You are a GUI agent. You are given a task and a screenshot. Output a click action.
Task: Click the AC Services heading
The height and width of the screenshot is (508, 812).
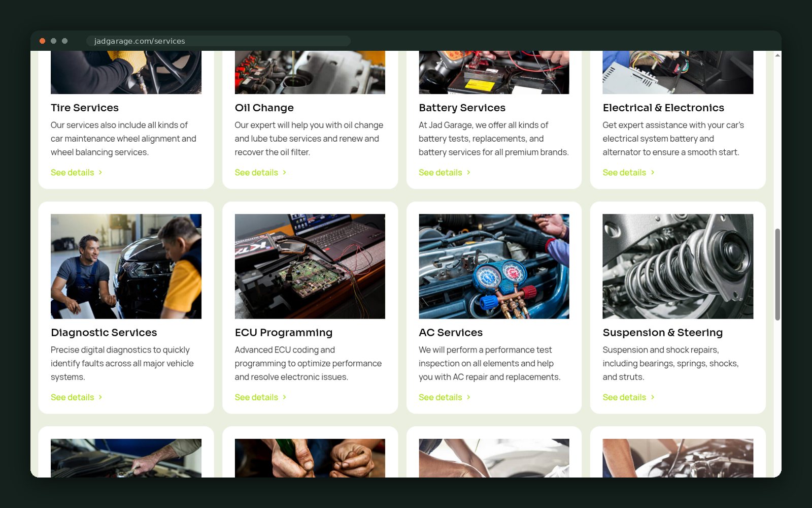point(451,332)
